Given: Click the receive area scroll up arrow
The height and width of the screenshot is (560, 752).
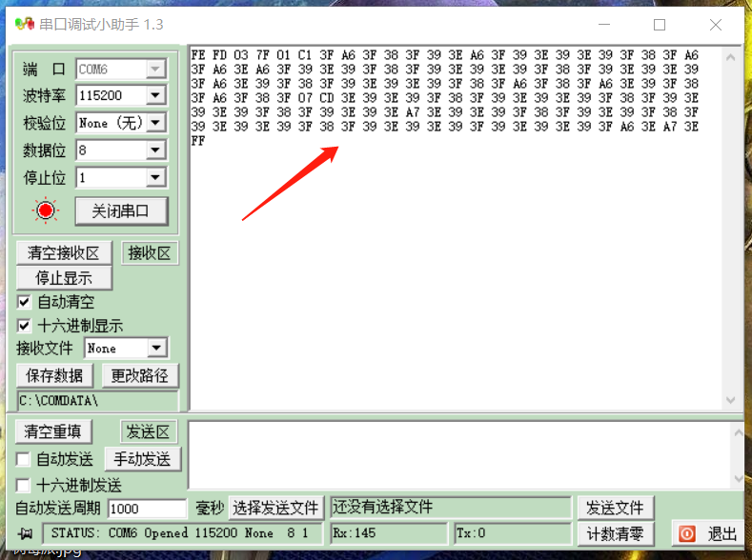Looking at the screenshot, I should pyautogui.click(x=730, y=57).
